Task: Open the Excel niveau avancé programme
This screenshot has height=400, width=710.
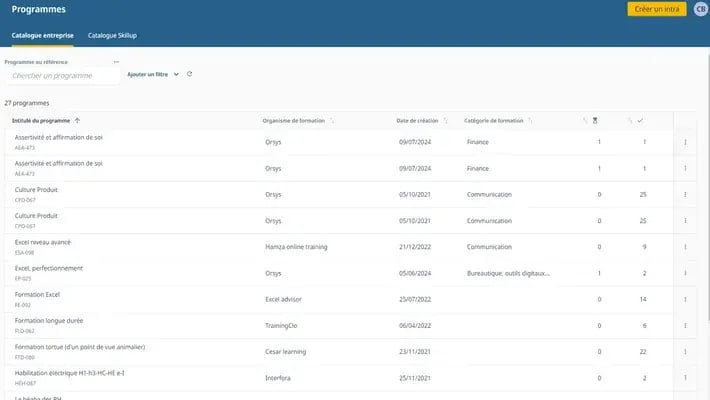Action: pos(43,242)
